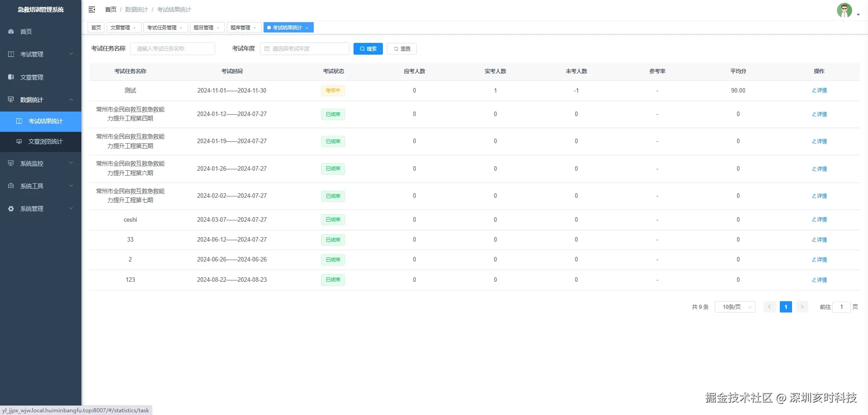
Task: Open the user avatar menu
Action: click(844, 10)
